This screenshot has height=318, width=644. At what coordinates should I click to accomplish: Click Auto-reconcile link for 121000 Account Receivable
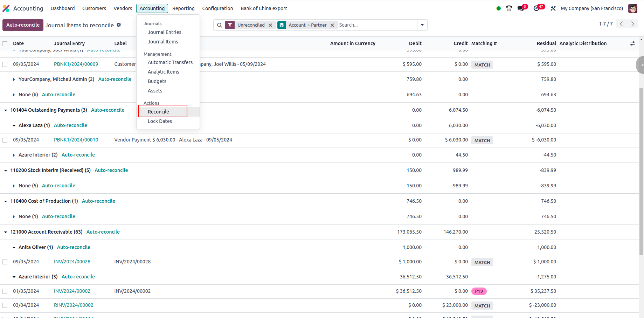tap(103, 232)
